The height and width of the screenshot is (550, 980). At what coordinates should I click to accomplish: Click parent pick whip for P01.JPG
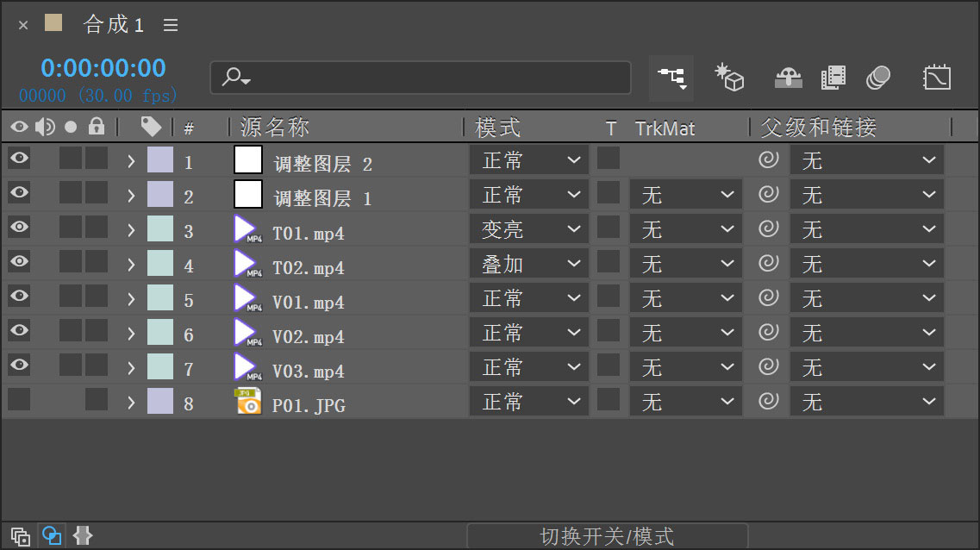pos(768,400)
